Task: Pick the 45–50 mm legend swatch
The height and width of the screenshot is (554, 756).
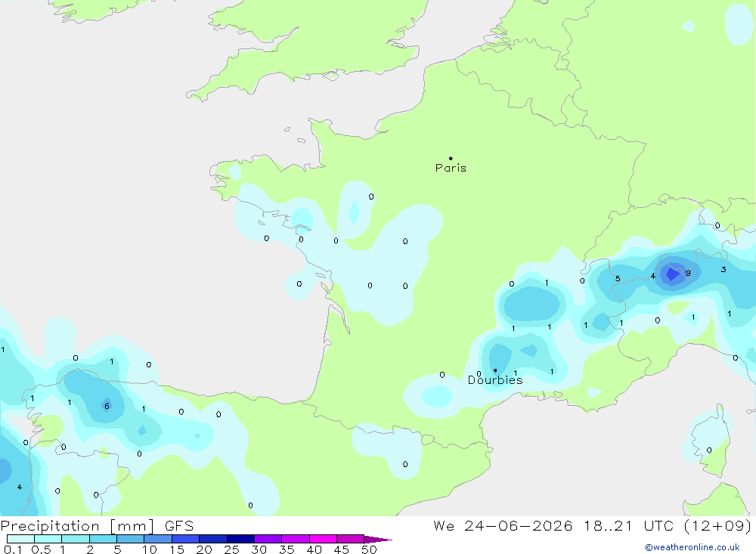Action: (x=350, y=539)
